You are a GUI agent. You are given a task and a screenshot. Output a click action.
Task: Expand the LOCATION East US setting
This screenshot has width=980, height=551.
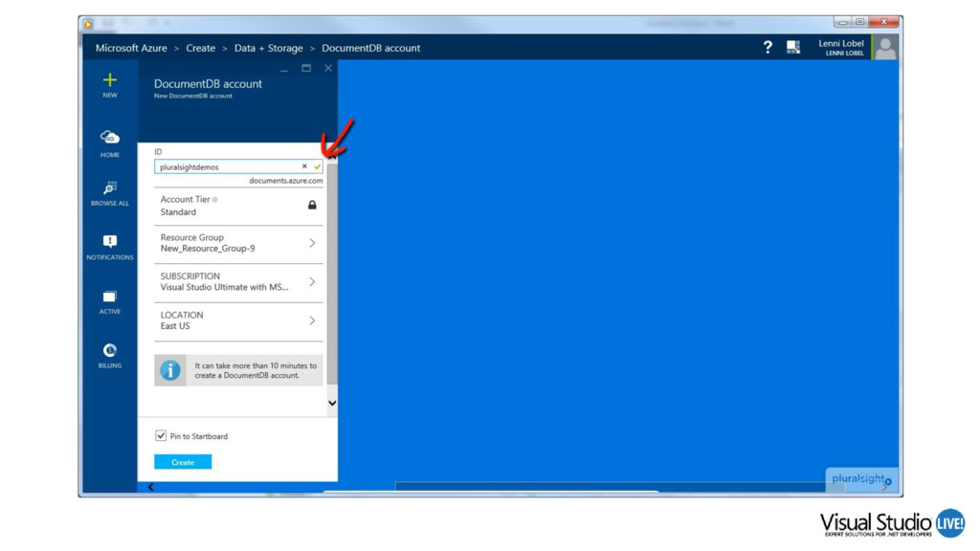[238, 320]
